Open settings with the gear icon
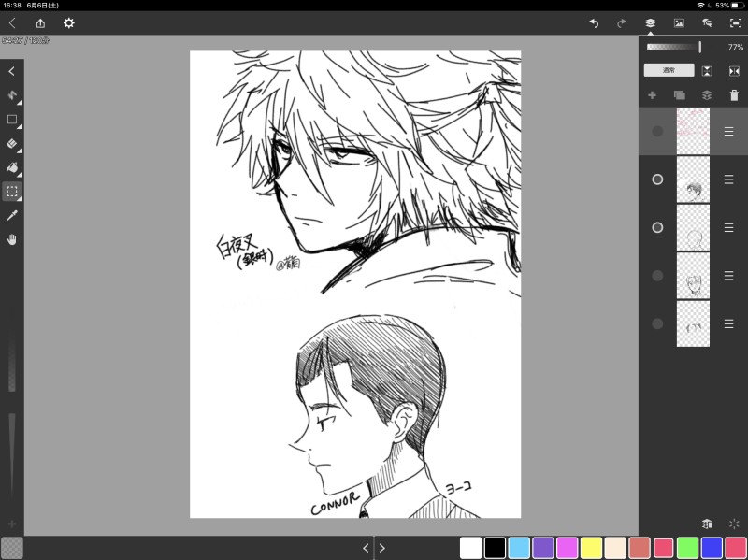 (68, 22)
